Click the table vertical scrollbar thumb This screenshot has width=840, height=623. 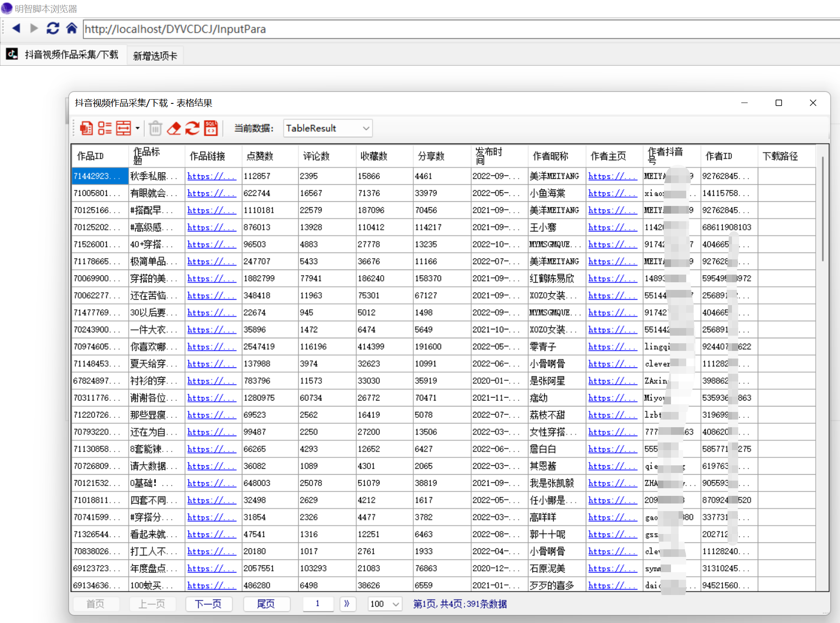coord(823,209)
